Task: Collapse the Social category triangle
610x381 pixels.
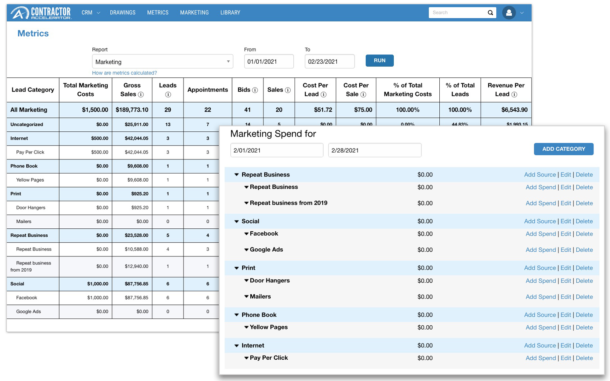Action: tap(236, 221)
